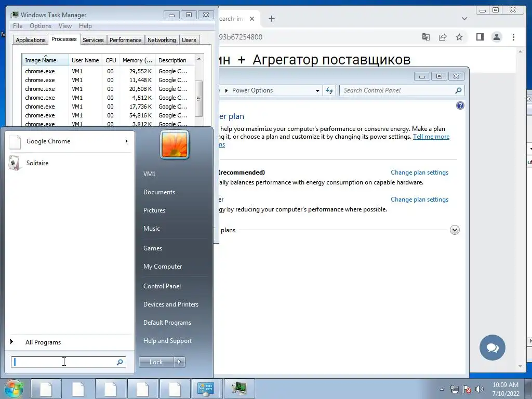Open Help and Support from Start menu
Screen dimensions: 532x399
coord(167,341)
